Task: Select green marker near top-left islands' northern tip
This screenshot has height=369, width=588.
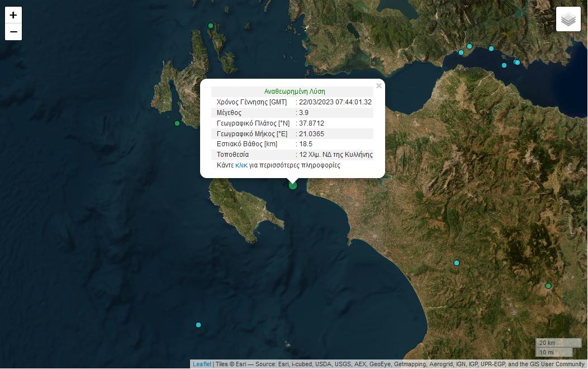Action: point(211,26)
